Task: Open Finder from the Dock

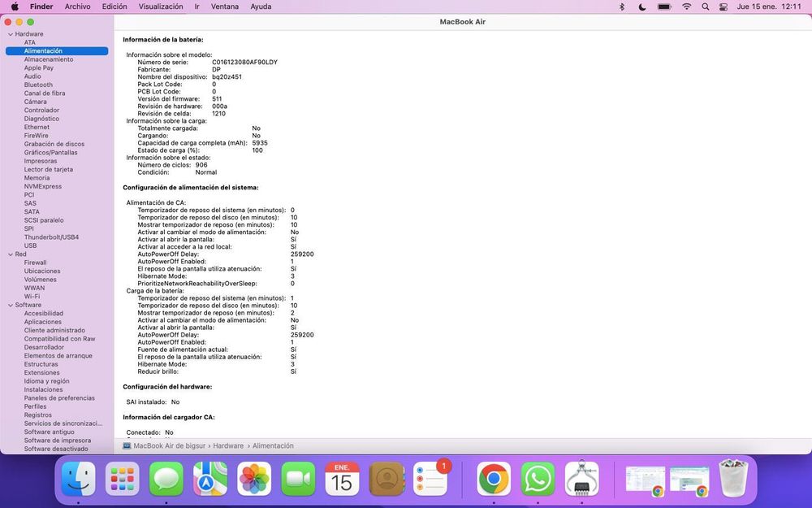Action: pos(78,479)
